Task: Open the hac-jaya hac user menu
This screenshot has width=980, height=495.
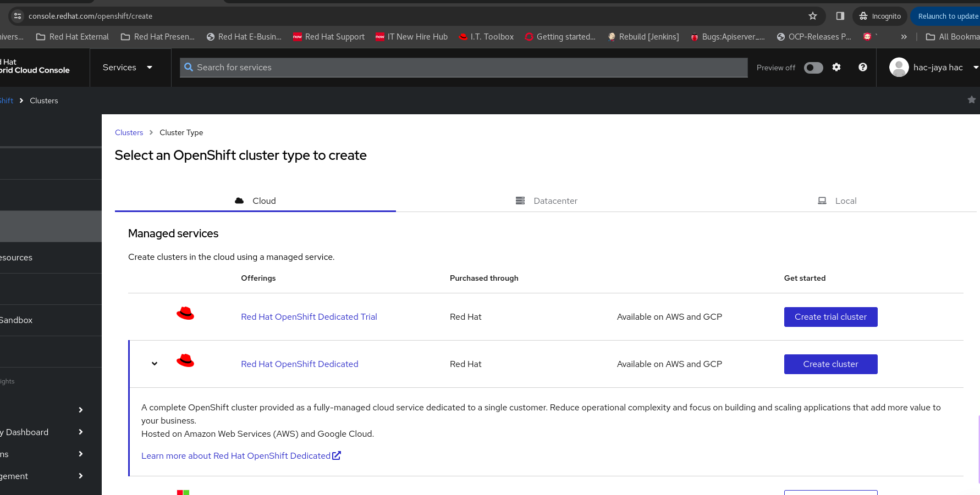Action: point(934,68)
